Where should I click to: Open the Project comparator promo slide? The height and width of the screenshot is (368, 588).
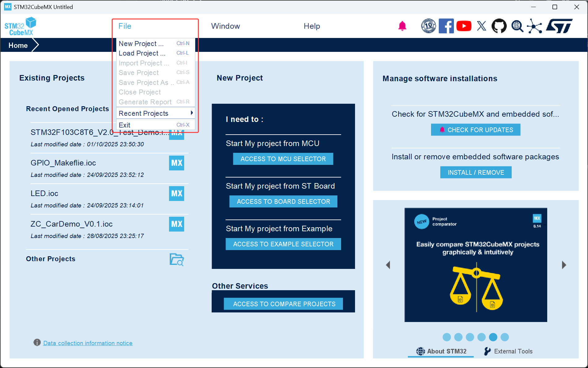[x=476, y=265]
